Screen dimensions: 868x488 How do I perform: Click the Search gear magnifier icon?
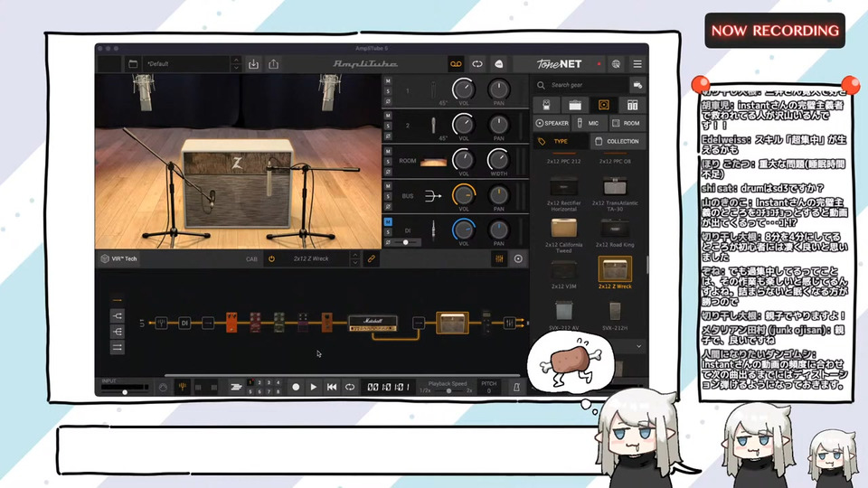coord(541,85)
